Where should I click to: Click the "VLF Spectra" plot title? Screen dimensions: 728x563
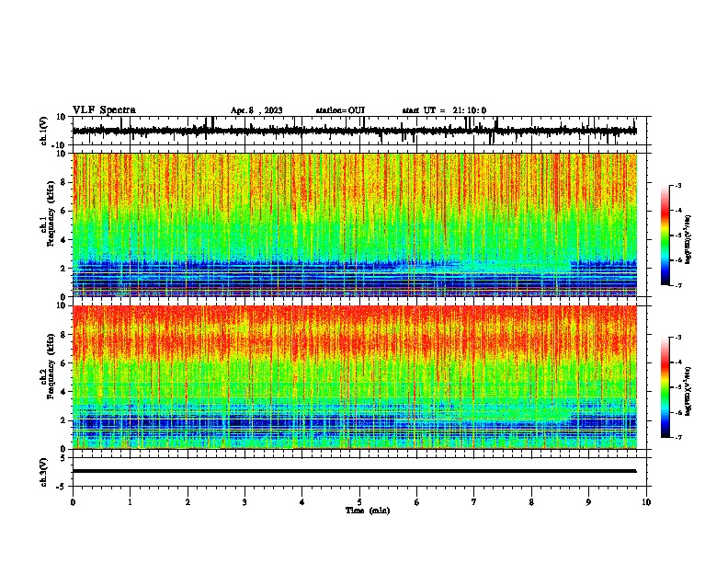pyautogui.click(x=104, y=110)
